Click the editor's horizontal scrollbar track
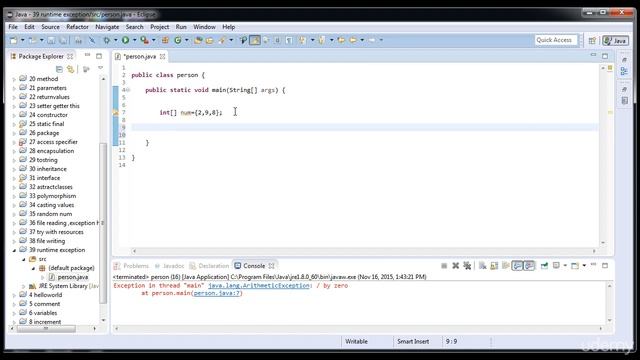 (x=364, y=251)
